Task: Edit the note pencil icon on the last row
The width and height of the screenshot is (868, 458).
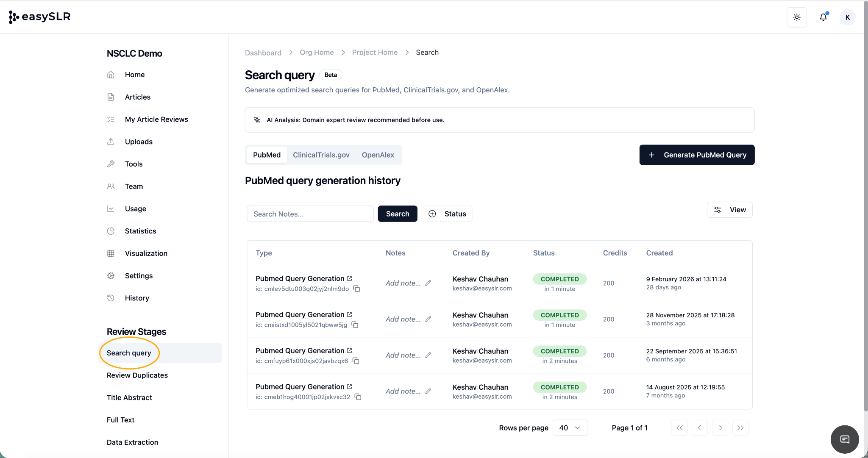Action: point(428,391)
